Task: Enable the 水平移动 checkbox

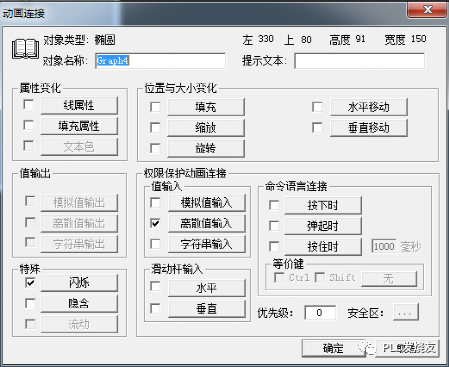Action: tap(317, 107)
